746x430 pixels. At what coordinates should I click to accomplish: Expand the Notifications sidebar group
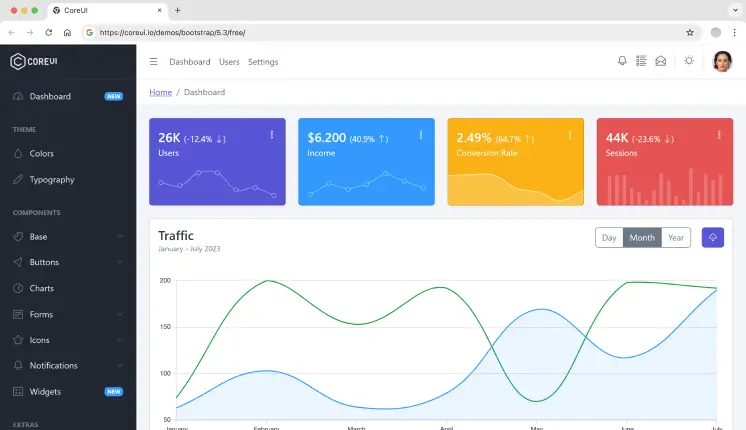tap(68, 365)
